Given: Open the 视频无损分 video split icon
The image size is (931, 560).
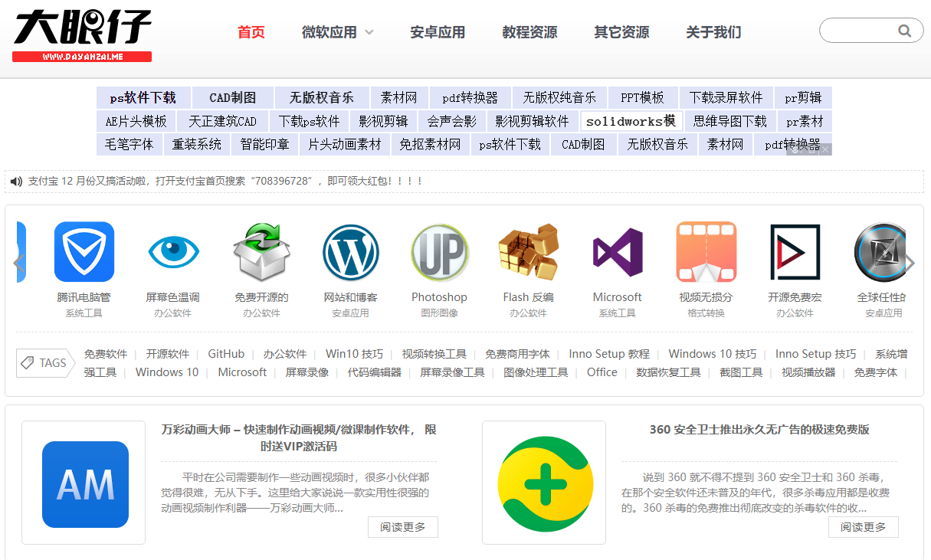Looking at the screenshot, I should point(706,252).
